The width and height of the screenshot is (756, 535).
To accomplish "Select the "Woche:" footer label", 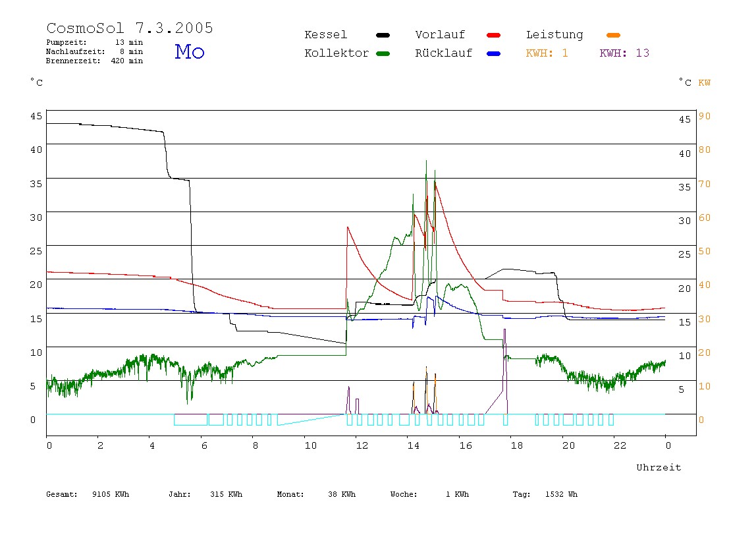I will pos(404,494).
